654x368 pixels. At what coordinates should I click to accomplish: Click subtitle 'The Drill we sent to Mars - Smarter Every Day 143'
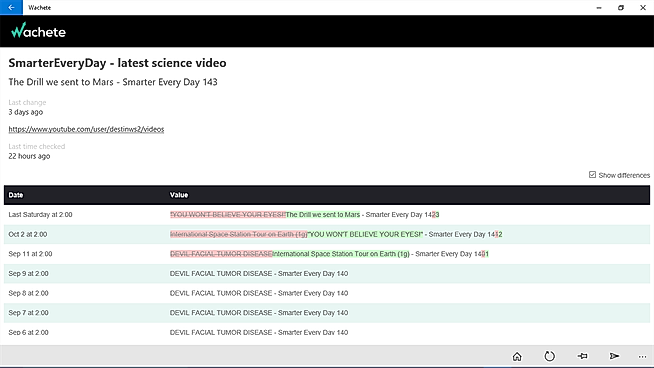pos(113,82)
